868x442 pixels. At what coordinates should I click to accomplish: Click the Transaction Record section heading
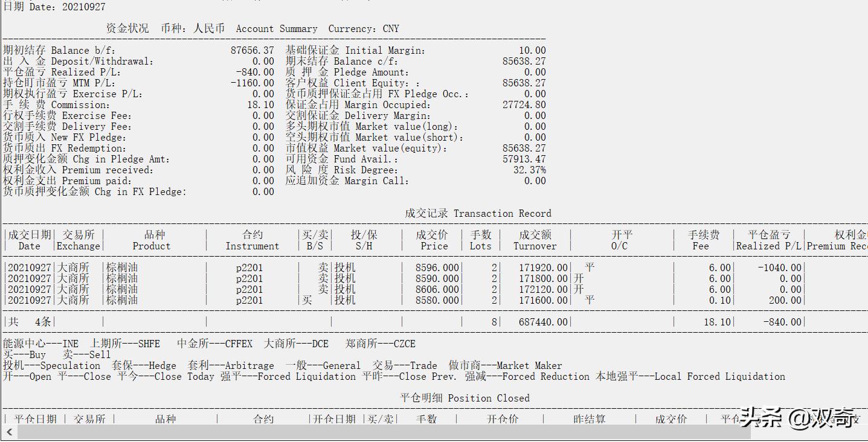[x=478, y=214]
